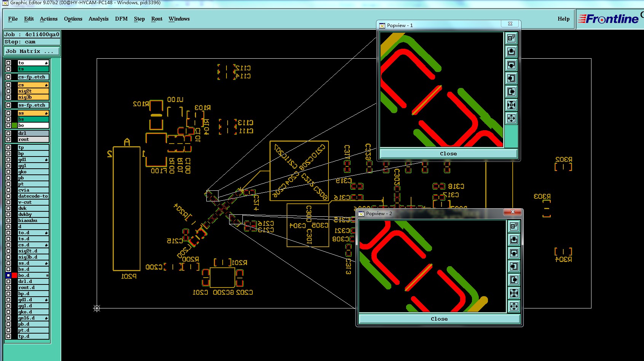Click the hand marker on the 'cs' layer

46,85
